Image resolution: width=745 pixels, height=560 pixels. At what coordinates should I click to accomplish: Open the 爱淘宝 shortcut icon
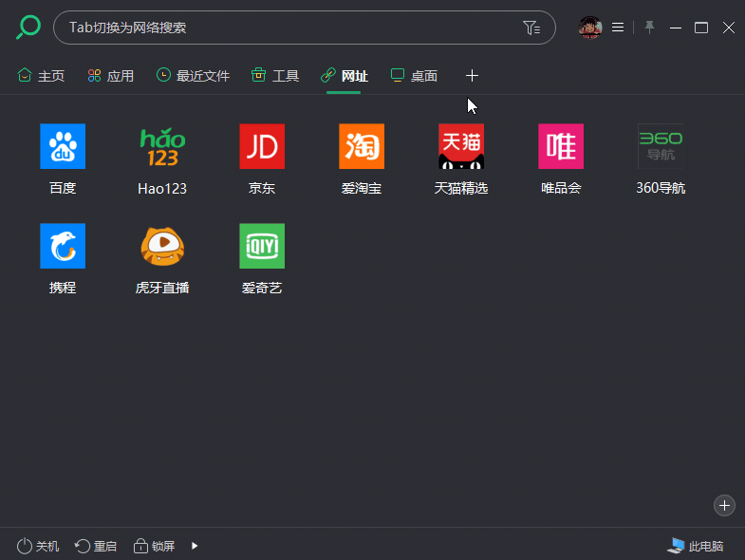(x=362, y=146)
